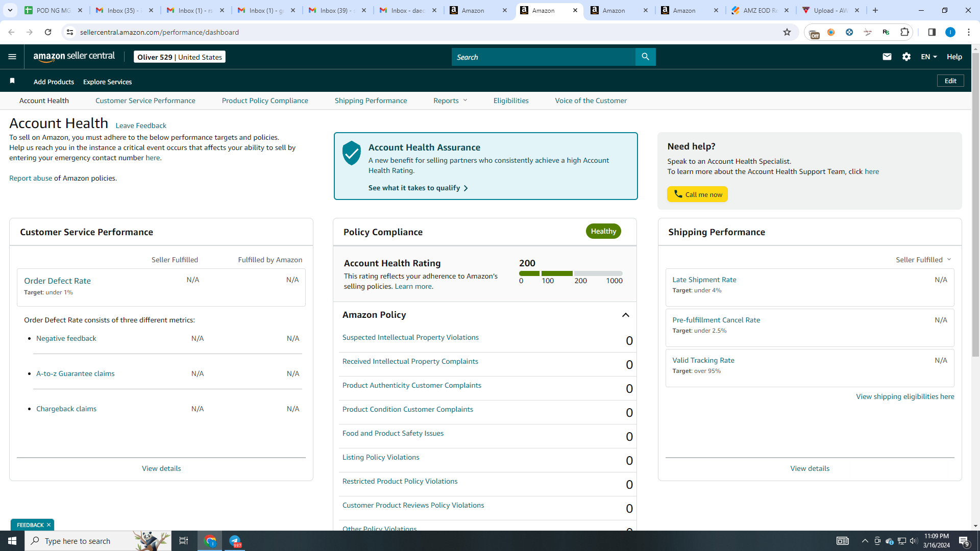Open A-to-z Guarantee claims
The width and height of the screenshot is (980, 551).
[x=76, y=373]
